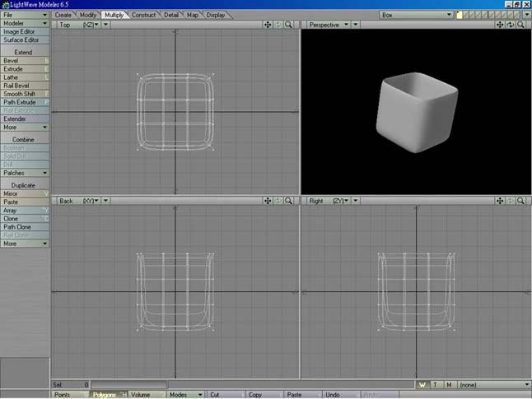Switch to Points selection mode
This screenshot has width=532, height=399.
70,395
